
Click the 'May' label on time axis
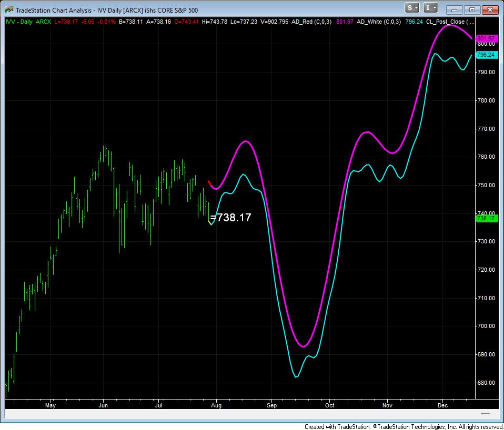(x=51, y=405)
